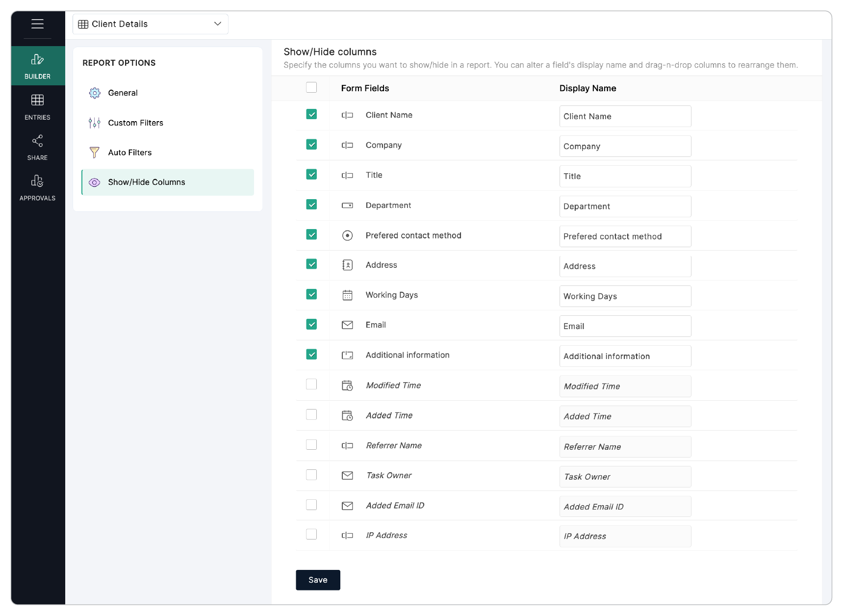Toggle the select-all header checkbox
843x616 pixels.
pyautogui.click(x=311, y=87)
